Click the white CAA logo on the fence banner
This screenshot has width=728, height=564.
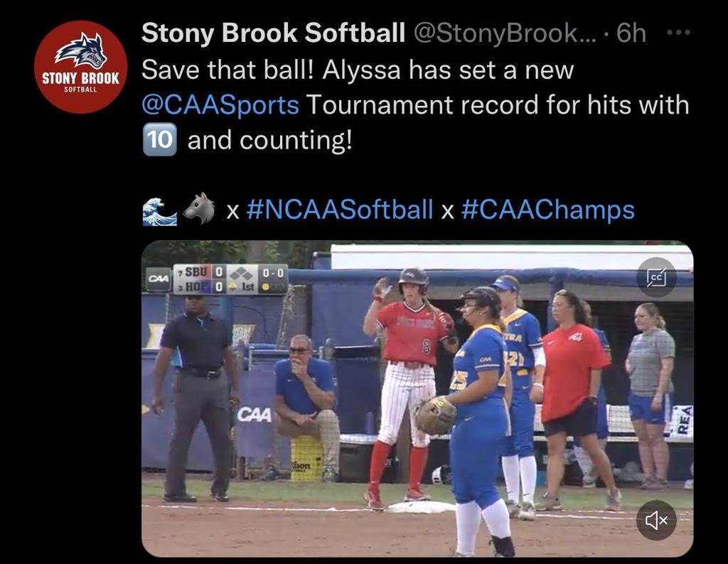pos(254,414)
